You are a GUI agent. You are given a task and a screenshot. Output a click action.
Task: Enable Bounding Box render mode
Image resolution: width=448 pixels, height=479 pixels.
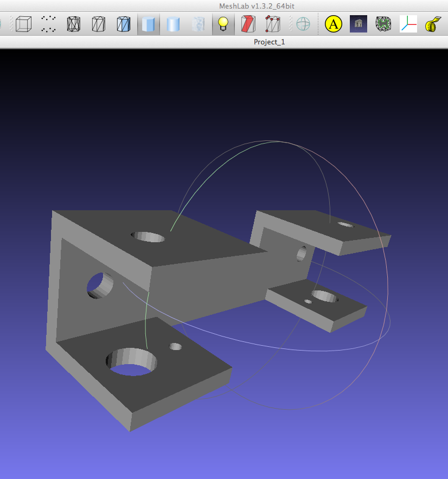pos(23,24)
